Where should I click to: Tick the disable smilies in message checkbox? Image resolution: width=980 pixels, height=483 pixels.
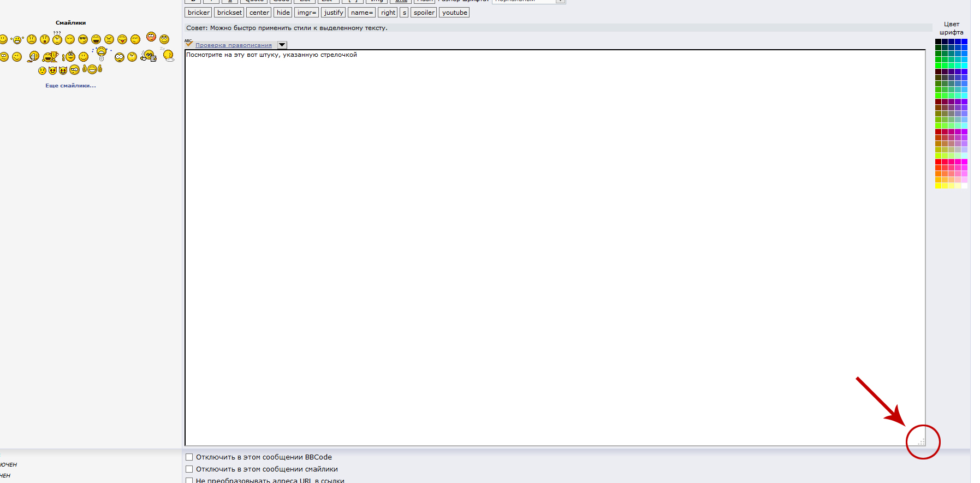tap(189, 469)
